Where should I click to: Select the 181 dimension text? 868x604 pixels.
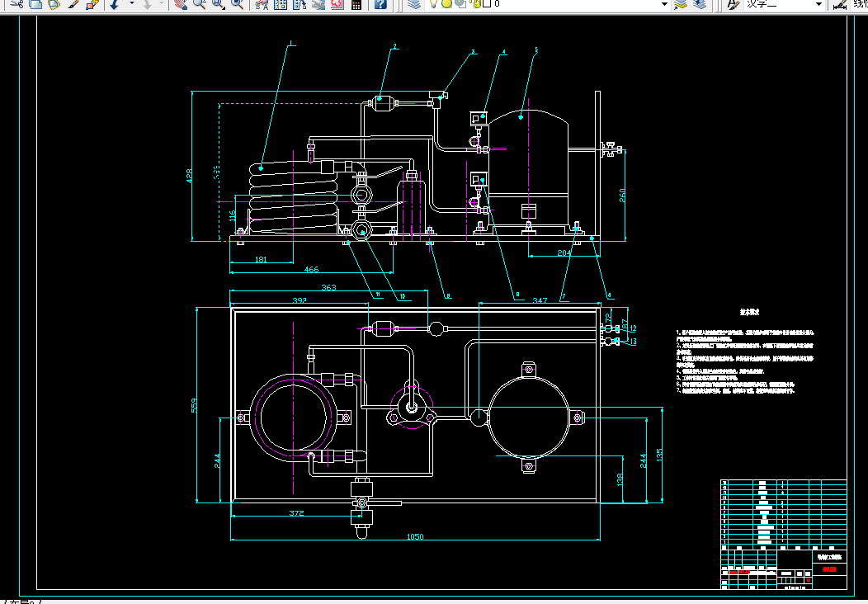(x=261, y=259)
